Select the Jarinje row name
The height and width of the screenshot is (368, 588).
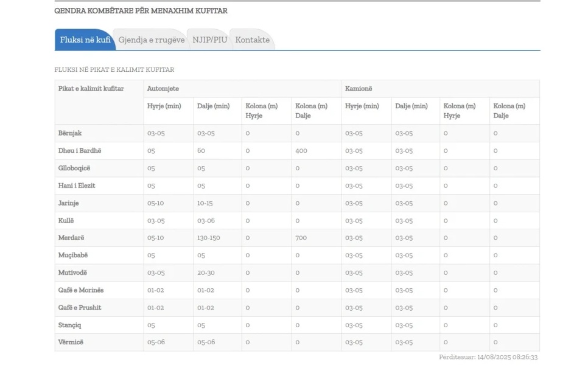(x=68, y=203)
